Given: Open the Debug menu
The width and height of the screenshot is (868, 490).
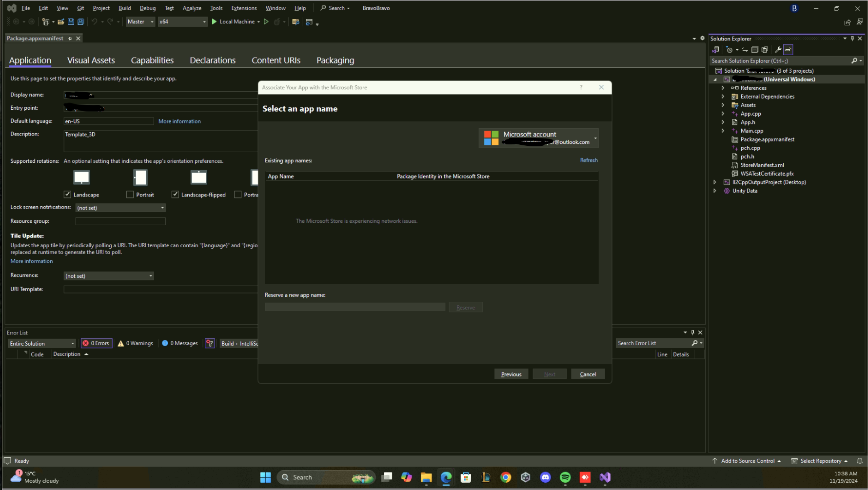Looking at the screenshot, I should click(x=148, y=8).
